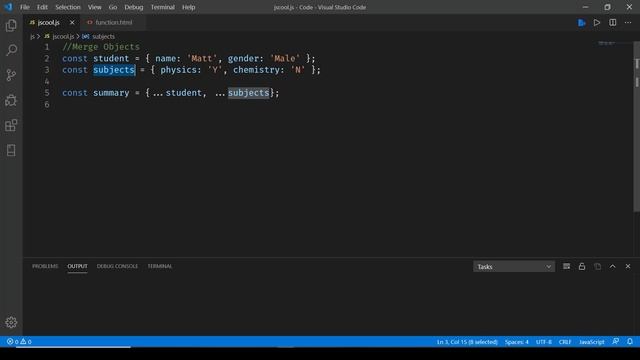Click the minimap preview
Viewport: 640px width, 360px height.
pos(607,43)
